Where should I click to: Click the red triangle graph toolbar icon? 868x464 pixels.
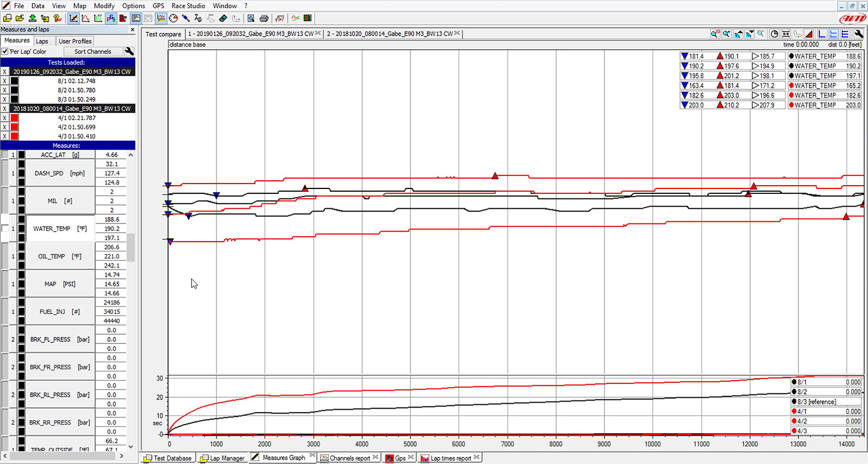(809, 34)
